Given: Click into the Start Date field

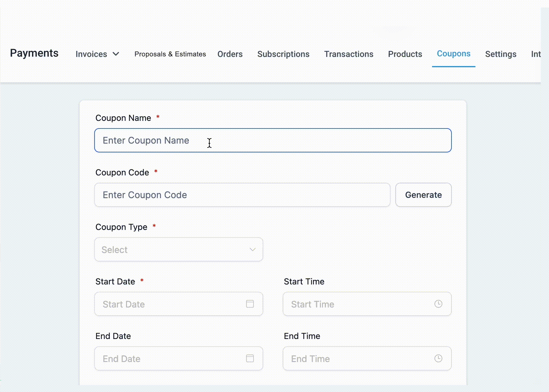Looking at the screenshot, I should tap(170, 304).
